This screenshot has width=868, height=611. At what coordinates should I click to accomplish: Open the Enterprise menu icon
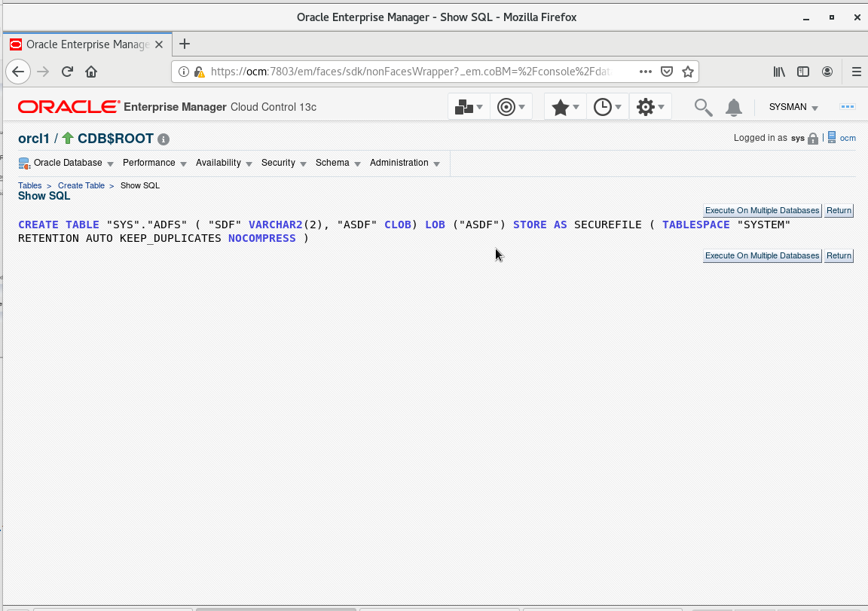tap(469, 107)
